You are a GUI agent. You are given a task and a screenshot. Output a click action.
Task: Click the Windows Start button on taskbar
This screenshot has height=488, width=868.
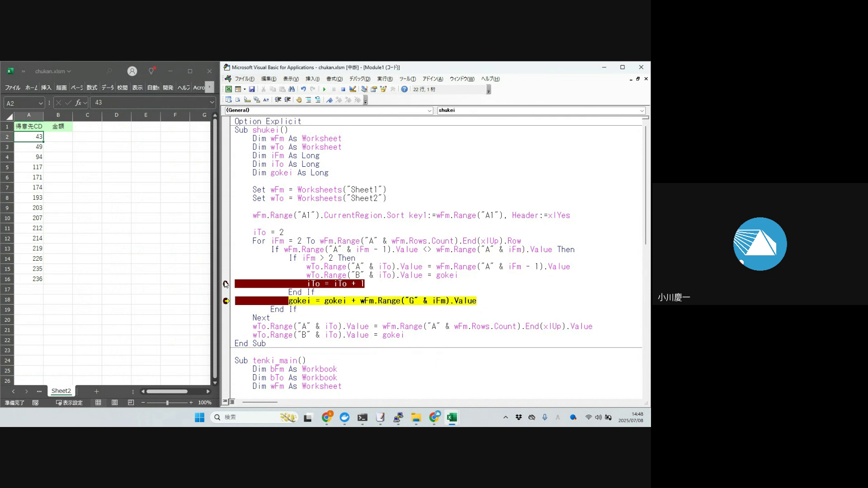[199, 418]
